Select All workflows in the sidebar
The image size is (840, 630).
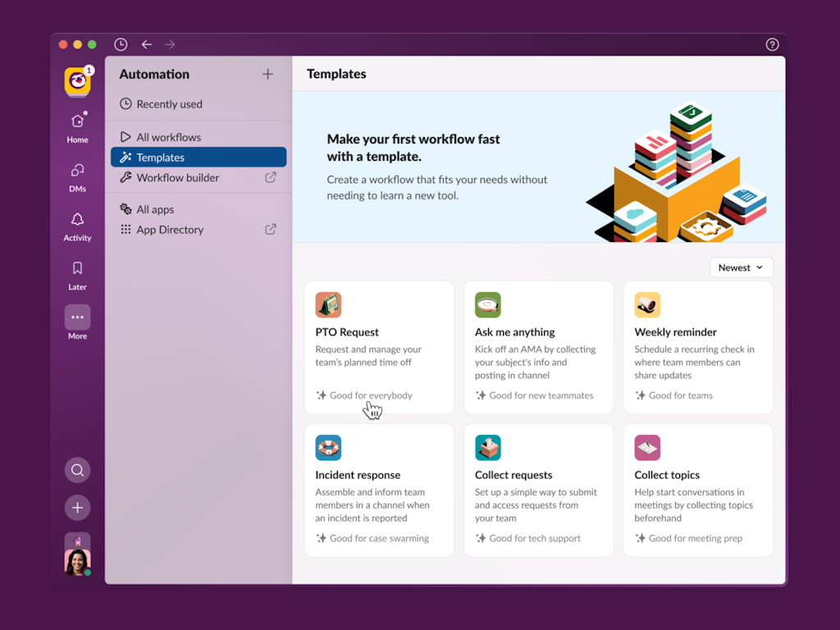pyautogui.click(x=168, y=137)
